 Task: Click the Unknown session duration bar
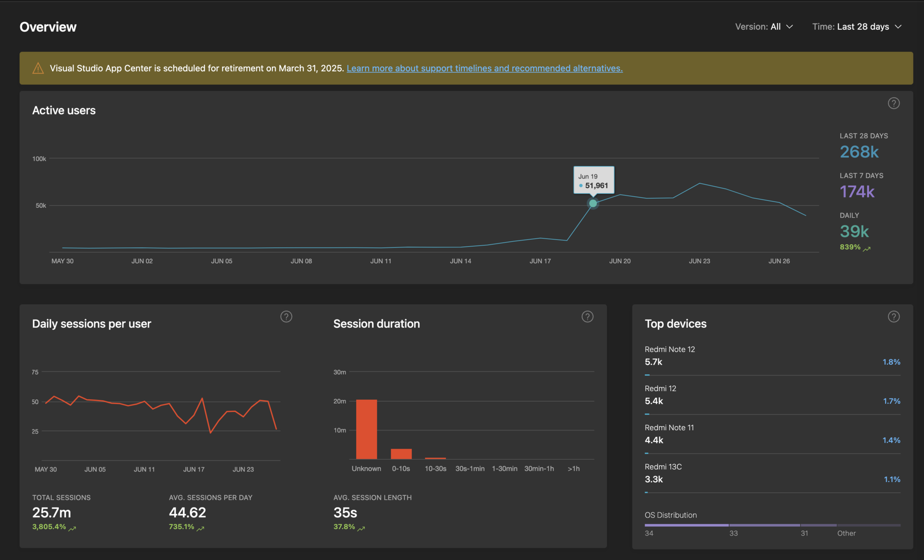tap(366, 429)
